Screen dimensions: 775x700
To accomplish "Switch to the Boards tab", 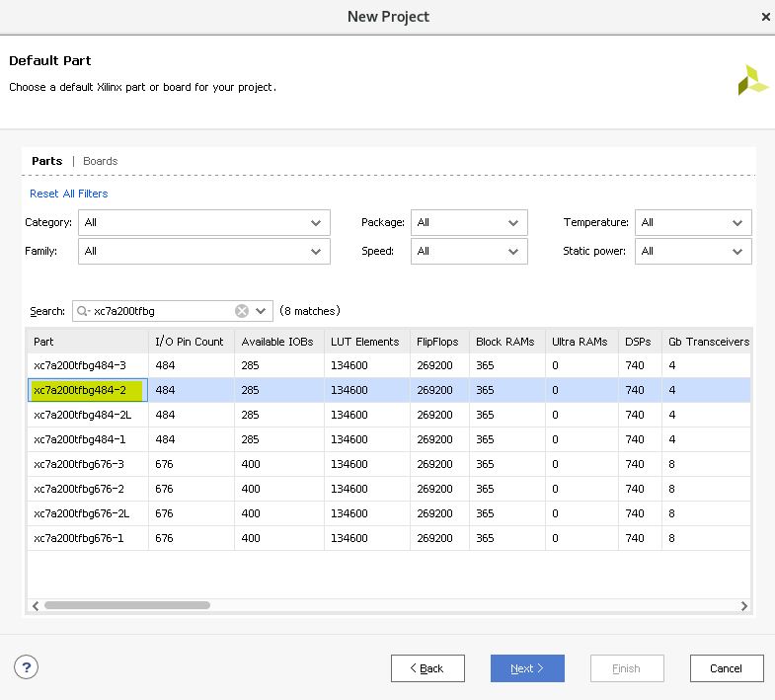I will coord(101,161).
